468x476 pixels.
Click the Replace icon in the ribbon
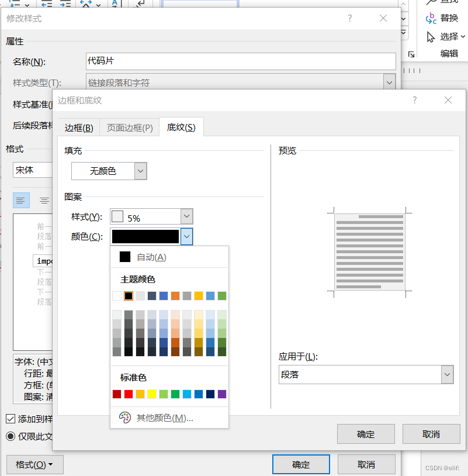pos(431,18)
